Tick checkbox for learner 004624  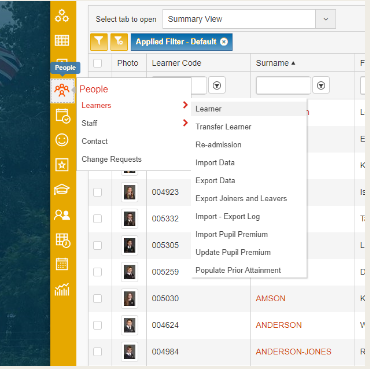(97, 325)
